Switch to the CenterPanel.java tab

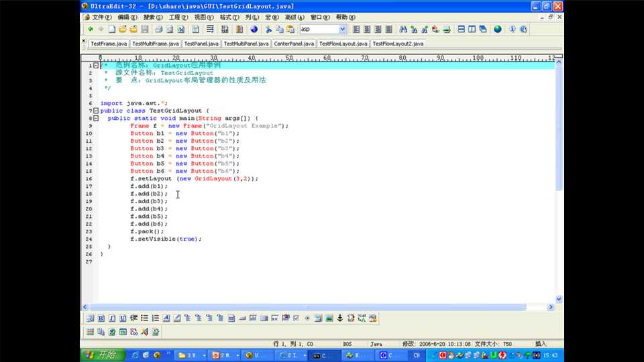tap(294, 44)
